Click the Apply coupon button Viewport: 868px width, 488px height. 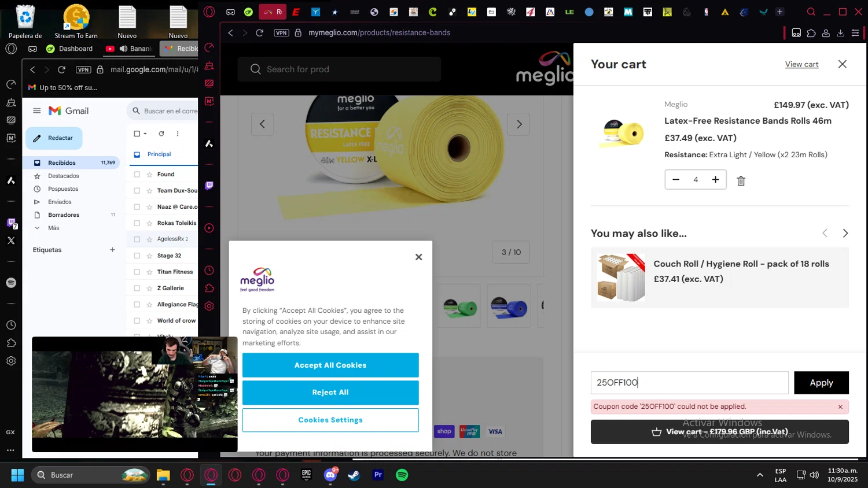[x=821, y=383]
